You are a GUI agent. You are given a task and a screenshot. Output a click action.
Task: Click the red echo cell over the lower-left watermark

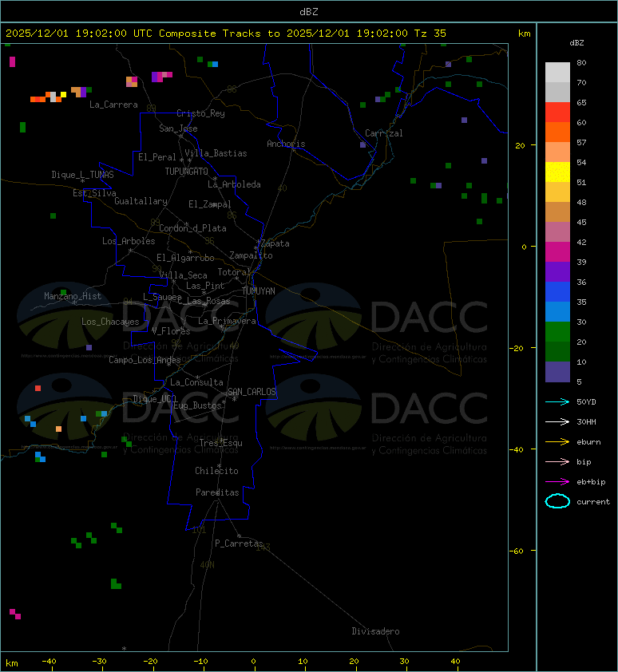coord(38,389)
